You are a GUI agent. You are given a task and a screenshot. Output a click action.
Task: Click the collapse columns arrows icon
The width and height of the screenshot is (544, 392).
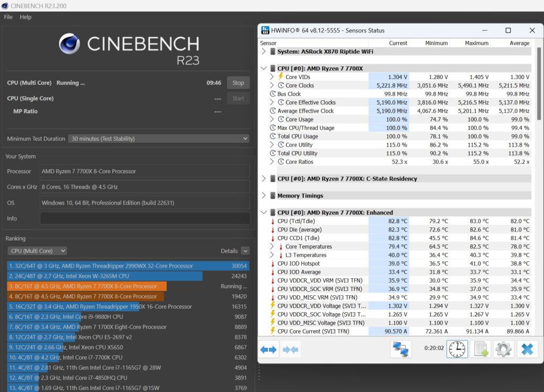coord(290,350)
